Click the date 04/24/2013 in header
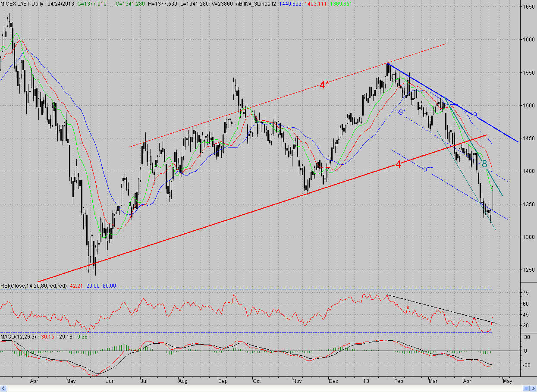This screenshot has height=392, width=537. pos(59,3)
